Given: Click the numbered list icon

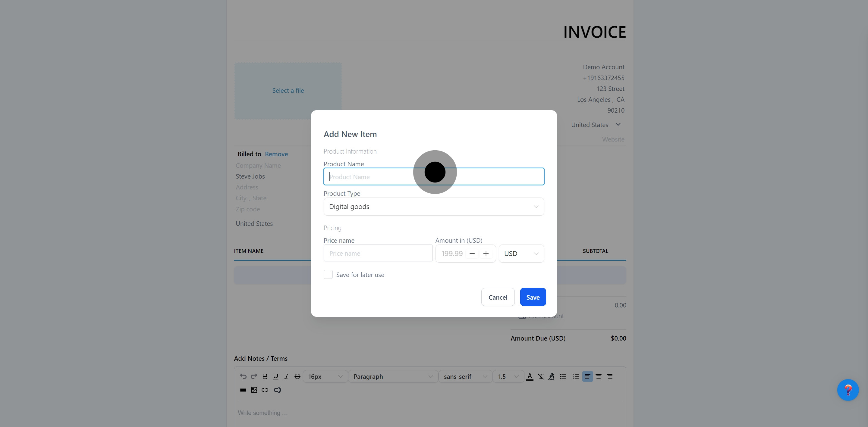Looking at the screenshot, I should point(576,376).
